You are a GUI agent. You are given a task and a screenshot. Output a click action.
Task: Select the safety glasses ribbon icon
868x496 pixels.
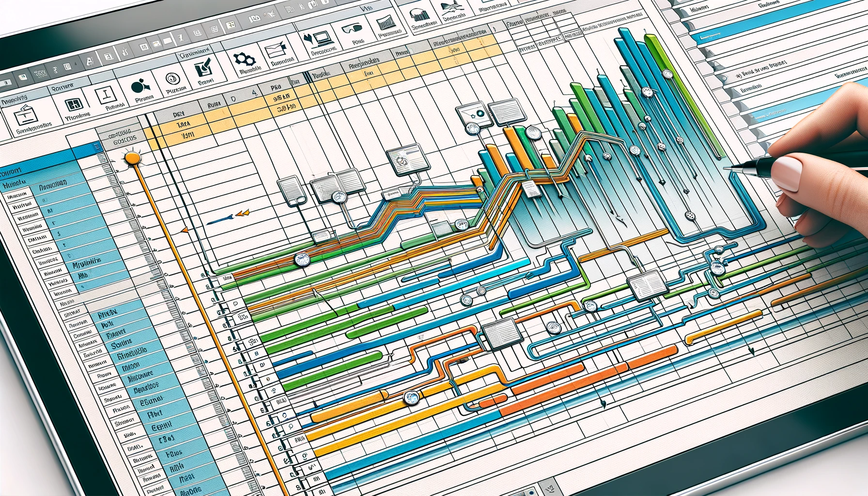(x=352, y=29)
